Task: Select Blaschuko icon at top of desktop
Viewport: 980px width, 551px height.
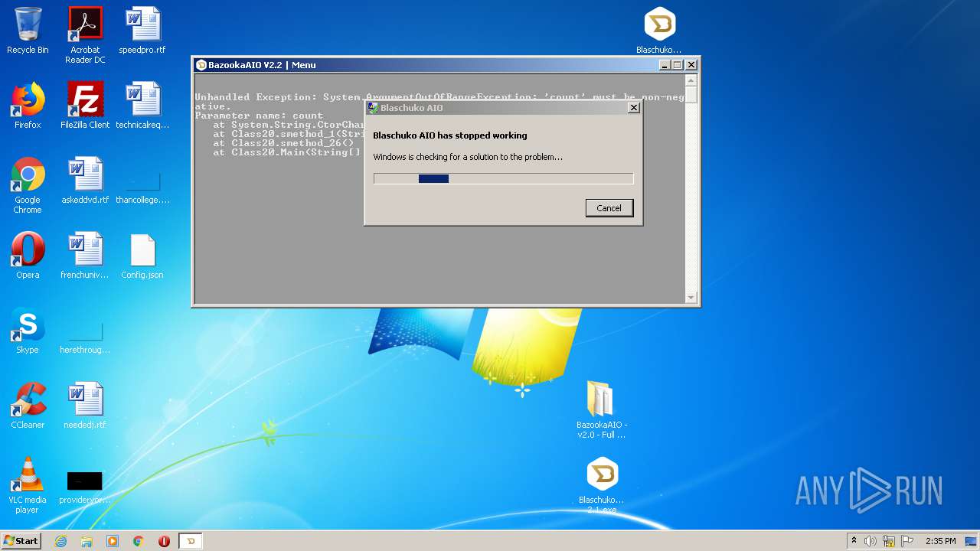Action: click(x=659, y=31)
